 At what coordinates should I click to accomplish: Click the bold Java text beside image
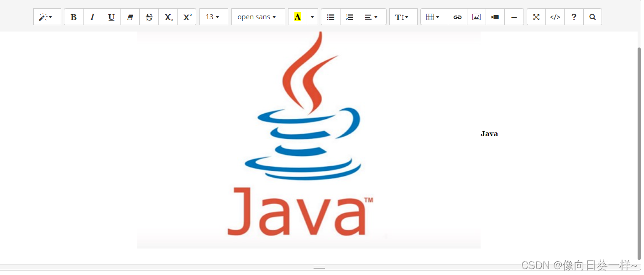tap(489, 134)
